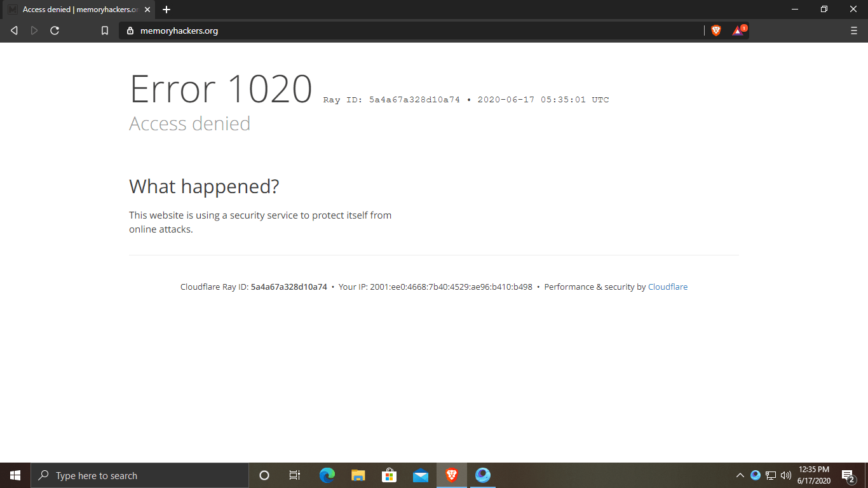Open the Windows Start menu

coord(15,475)
